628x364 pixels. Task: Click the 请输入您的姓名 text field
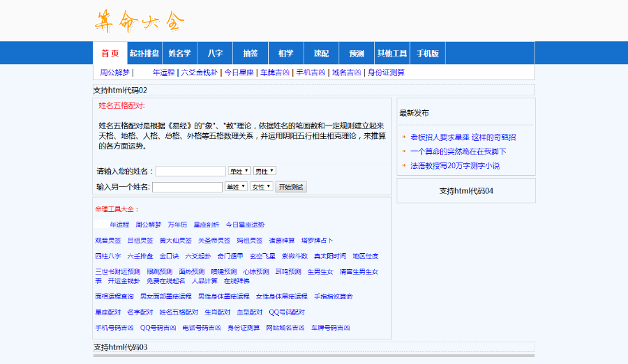(x=190, y=171)
